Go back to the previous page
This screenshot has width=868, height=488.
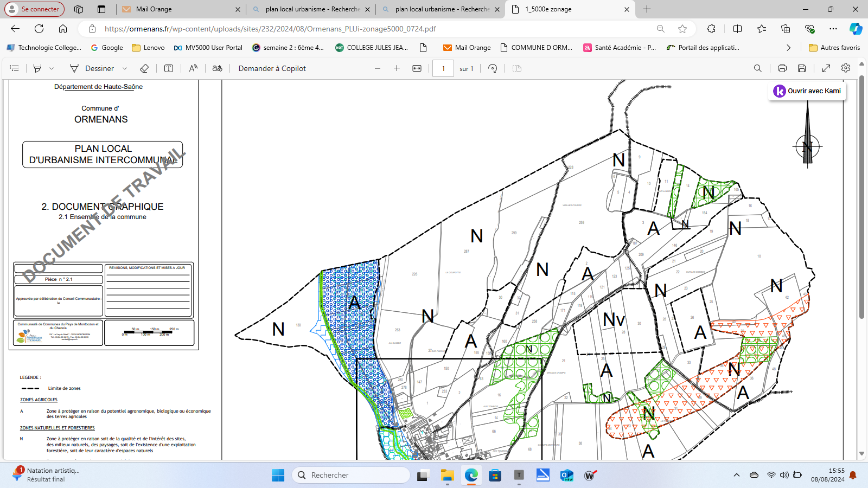(15, 29)
